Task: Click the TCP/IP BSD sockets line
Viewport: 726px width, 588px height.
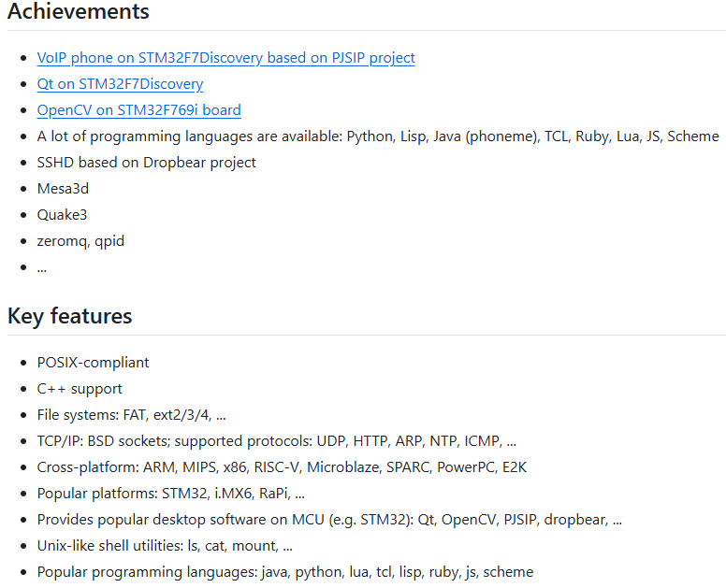Action: click(x=276, y=441)
